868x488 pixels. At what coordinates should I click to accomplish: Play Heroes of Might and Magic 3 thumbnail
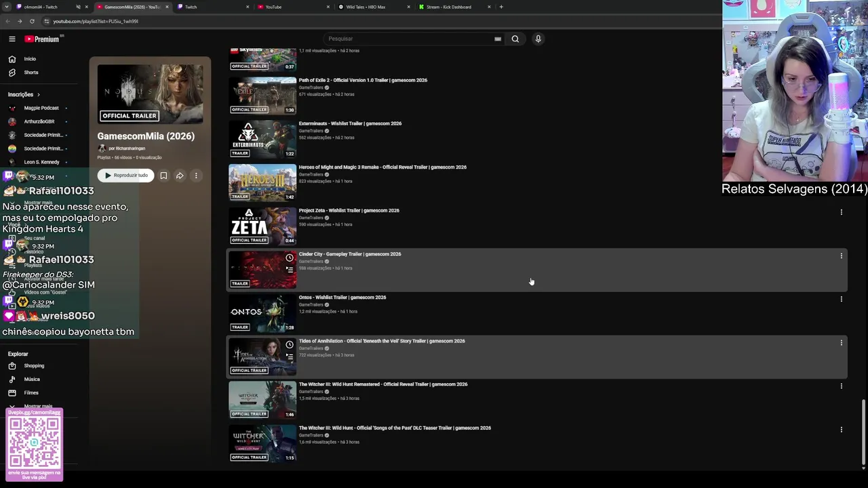(262, 182)
